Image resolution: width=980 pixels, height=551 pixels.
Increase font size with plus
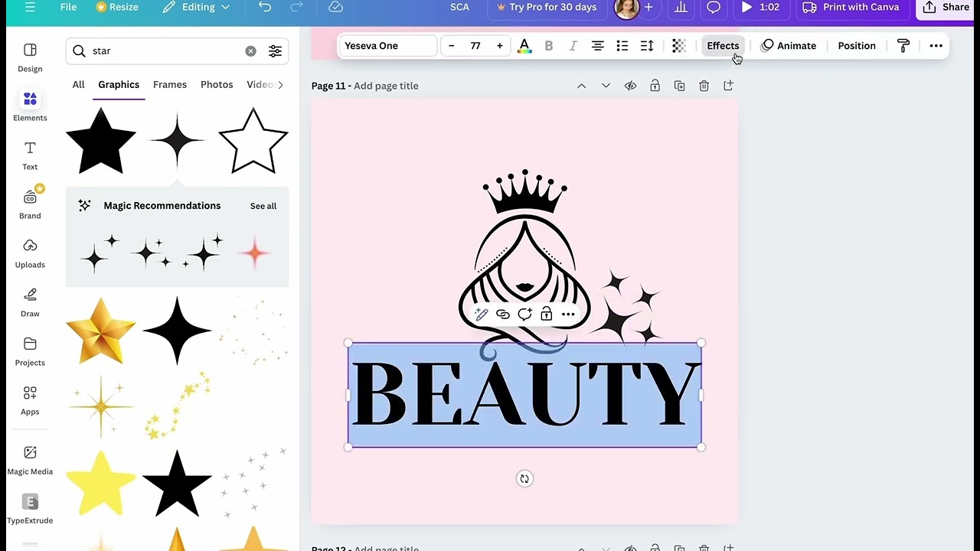[x=500, y=46]
